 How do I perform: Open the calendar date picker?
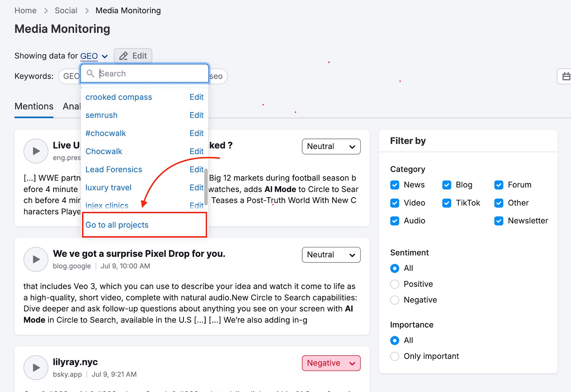[x=566, y=76]
